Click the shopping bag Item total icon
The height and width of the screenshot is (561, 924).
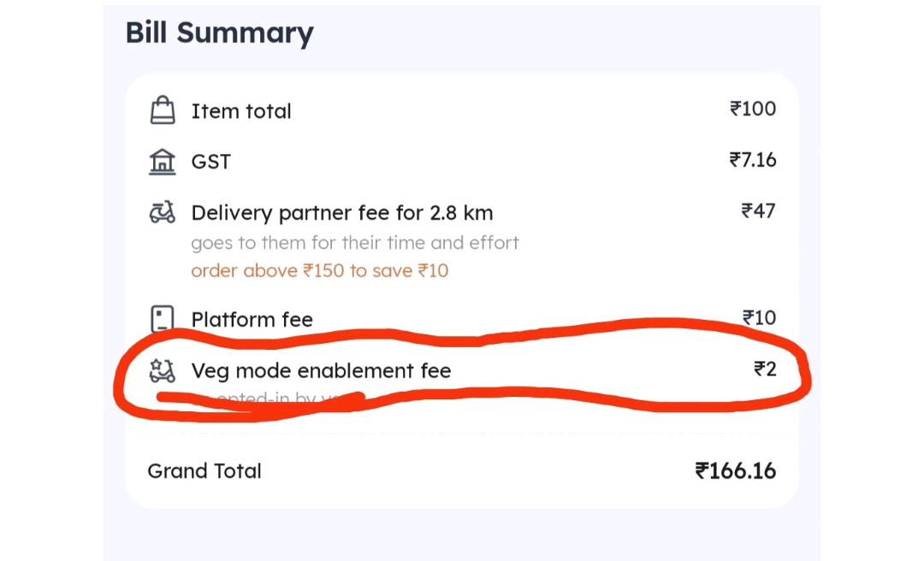tap(162, 110)
